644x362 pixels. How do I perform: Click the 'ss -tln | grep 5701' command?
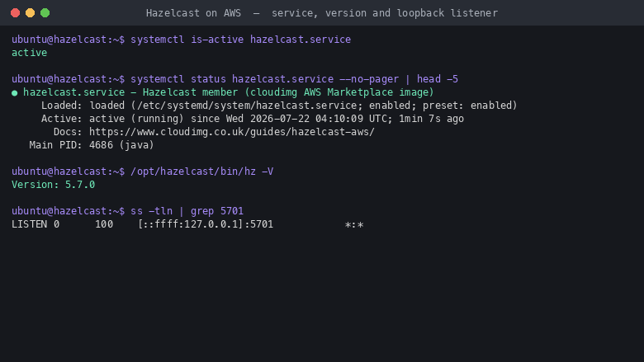click(x=187, y=211)
